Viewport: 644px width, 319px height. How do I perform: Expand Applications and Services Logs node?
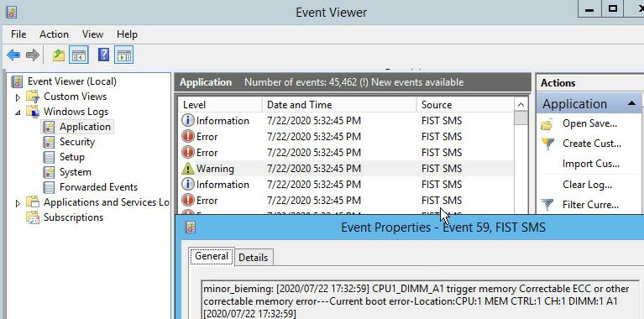pyautogui.click(x=18, y=203)
